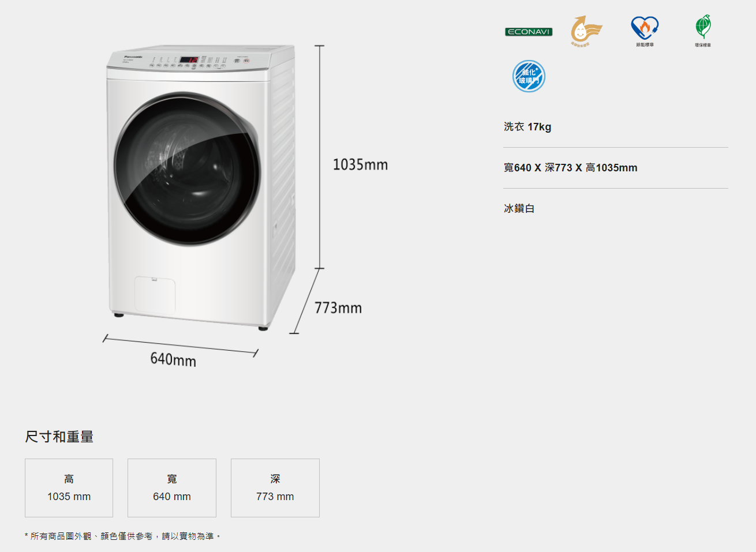Click the washer's top control panel
Screen dimensions: 756x552
[188, 61]
